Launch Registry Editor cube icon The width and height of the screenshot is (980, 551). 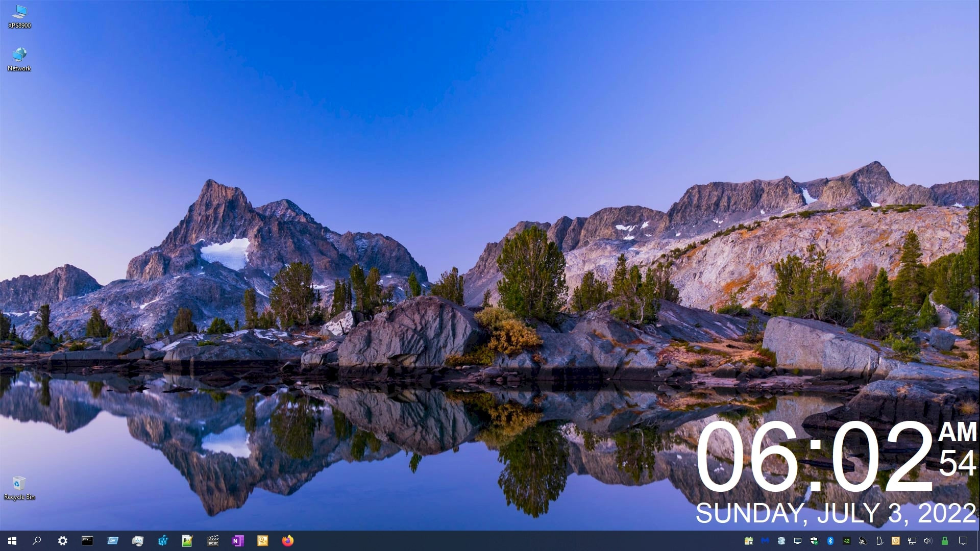[x=162, y=541]
